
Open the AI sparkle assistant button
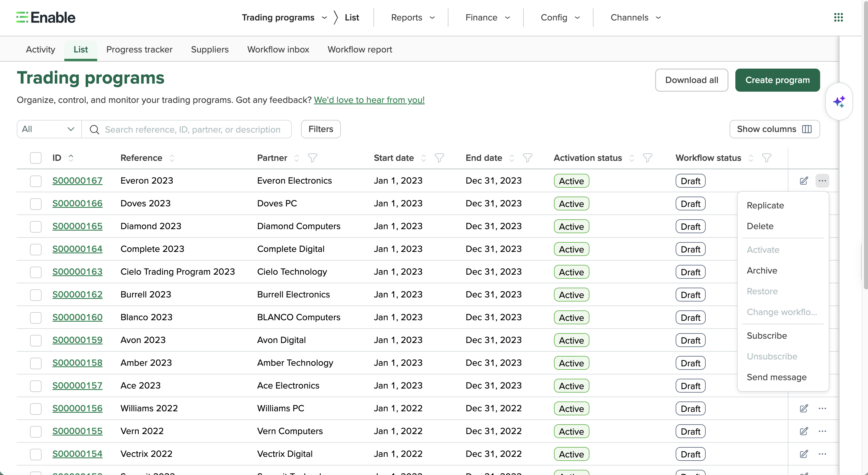coord(839,101)
